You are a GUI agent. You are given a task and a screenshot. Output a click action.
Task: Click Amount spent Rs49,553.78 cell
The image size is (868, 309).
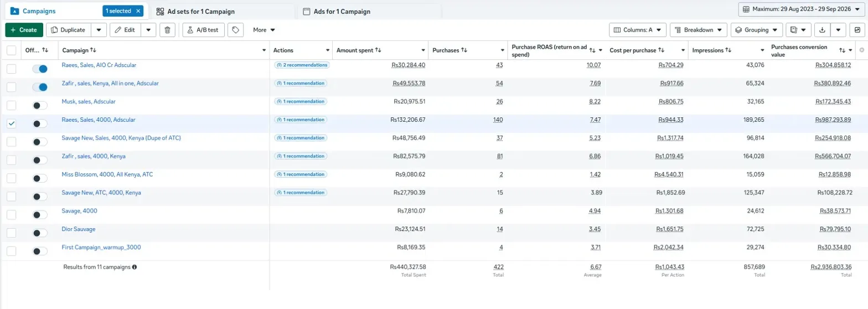coord(409,83)
